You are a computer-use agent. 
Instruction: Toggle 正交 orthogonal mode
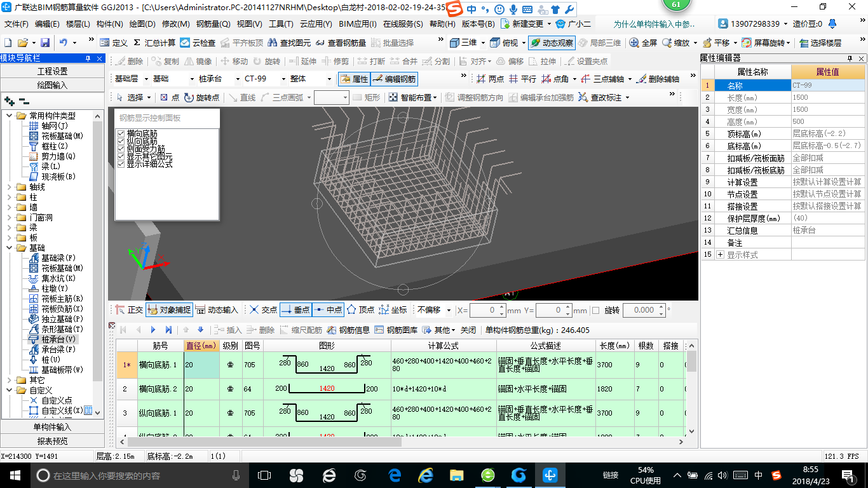point(129,310)
